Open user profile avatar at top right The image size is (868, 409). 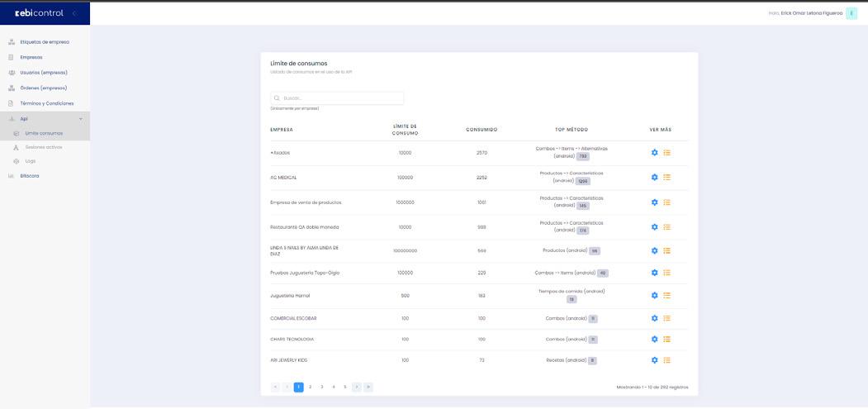click(851, 13)
